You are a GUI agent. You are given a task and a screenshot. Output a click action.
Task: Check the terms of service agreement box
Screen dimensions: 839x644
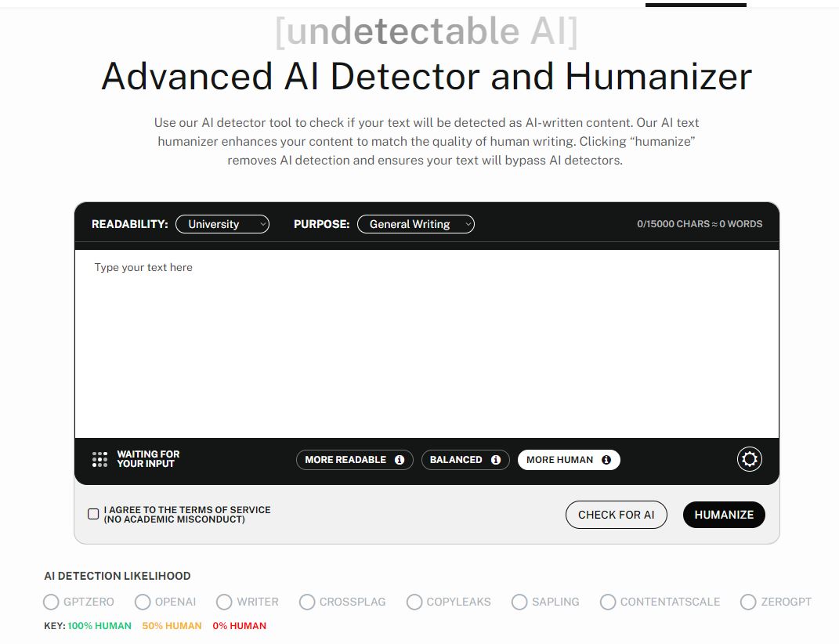(x=92, y=514)
